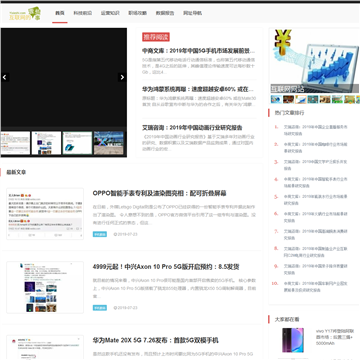This screenshot has width=360, height=360.
Task: Open ranking item 10 in 热门文章排行
Action: [x=315, y=286]
